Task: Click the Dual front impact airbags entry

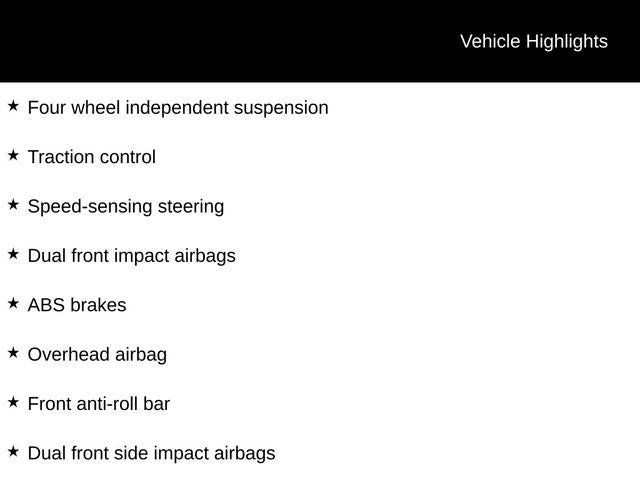Action: pyautogui.click(x=131, y=256)
